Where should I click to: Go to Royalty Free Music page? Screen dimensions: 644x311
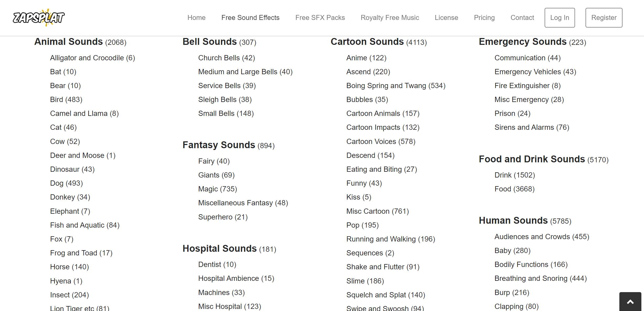[x=390, y=18]
